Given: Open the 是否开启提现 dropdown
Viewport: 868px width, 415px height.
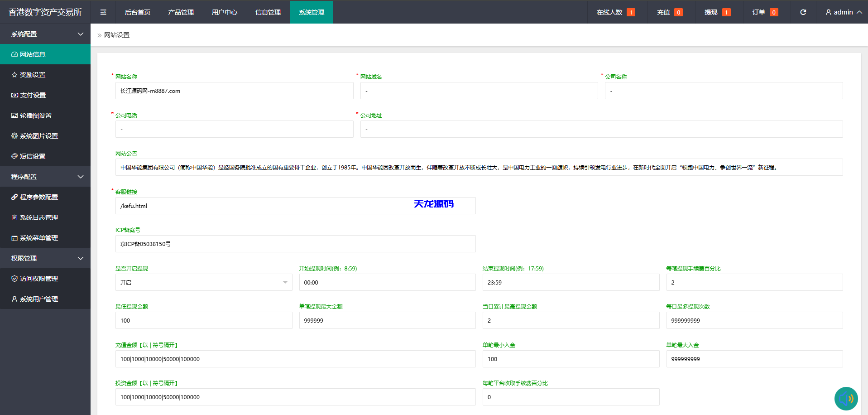Looking at the screenshot, I should click(x=204, y=282).
